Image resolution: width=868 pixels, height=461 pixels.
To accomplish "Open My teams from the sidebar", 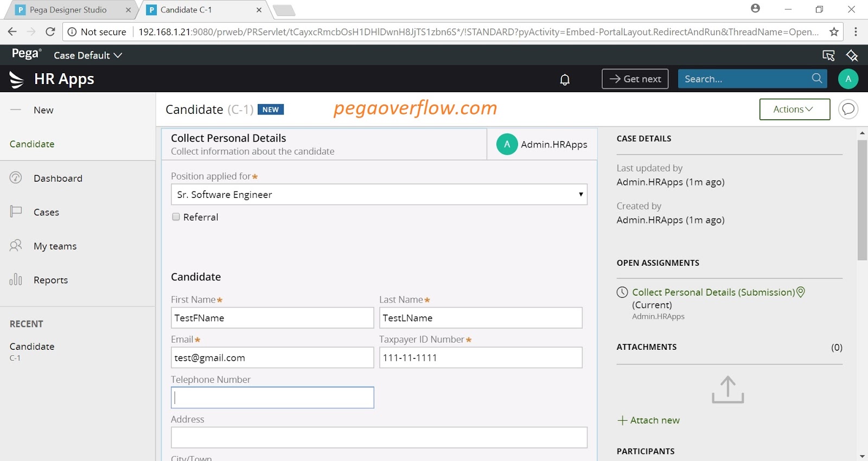I will [x=55, y=246].
